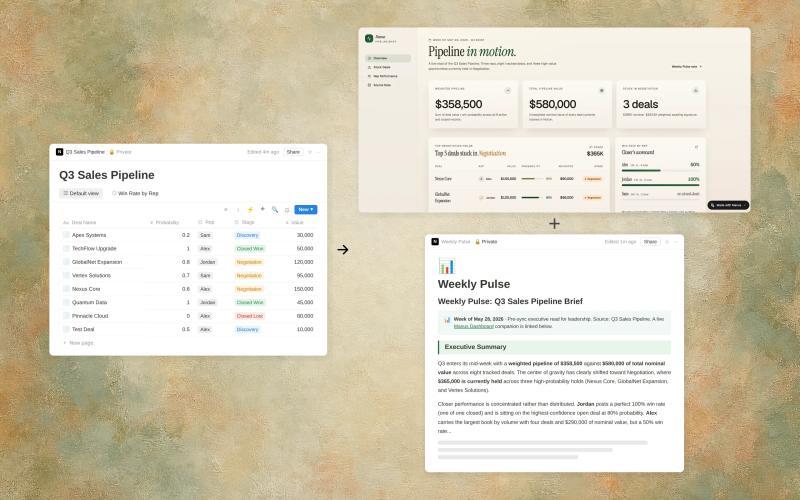
Task: Click the sort icon in the Q3 table toolbar
Action: 238,210
